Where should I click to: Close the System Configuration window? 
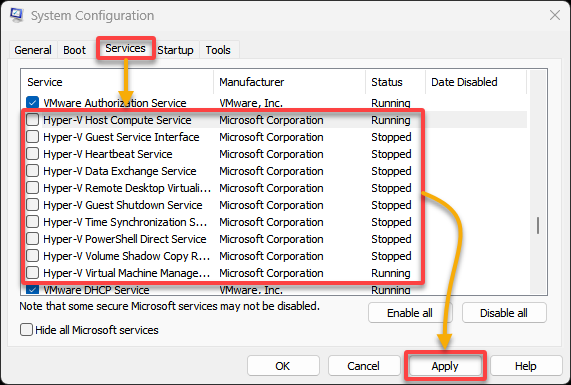pyautogui.click(x=555, y=15)
